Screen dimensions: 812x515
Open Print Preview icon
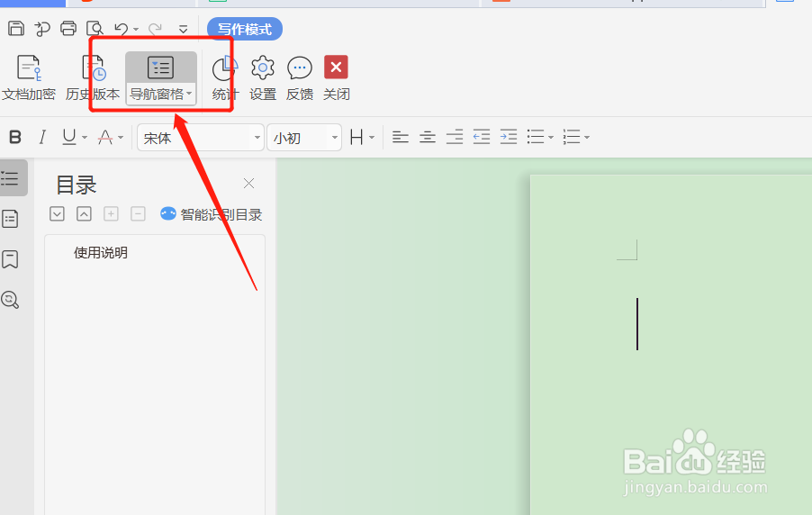[x=95, y=29]
